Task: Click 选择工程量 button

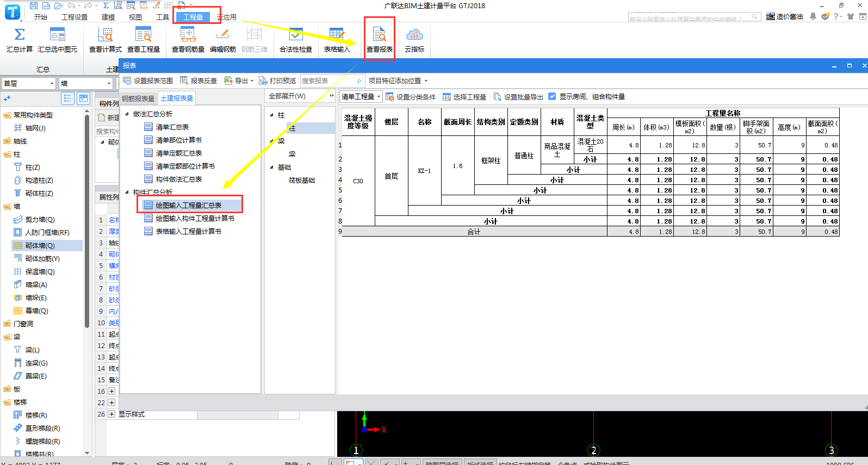Action: pos(464,97)
